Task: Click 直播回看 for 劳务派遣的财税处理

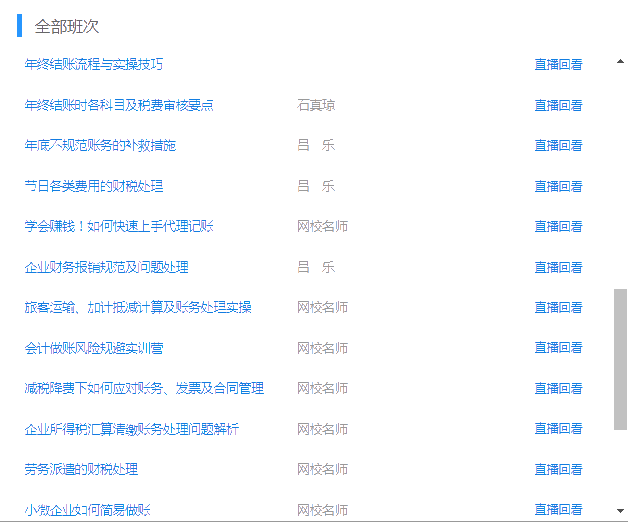Action: [558, 469]
